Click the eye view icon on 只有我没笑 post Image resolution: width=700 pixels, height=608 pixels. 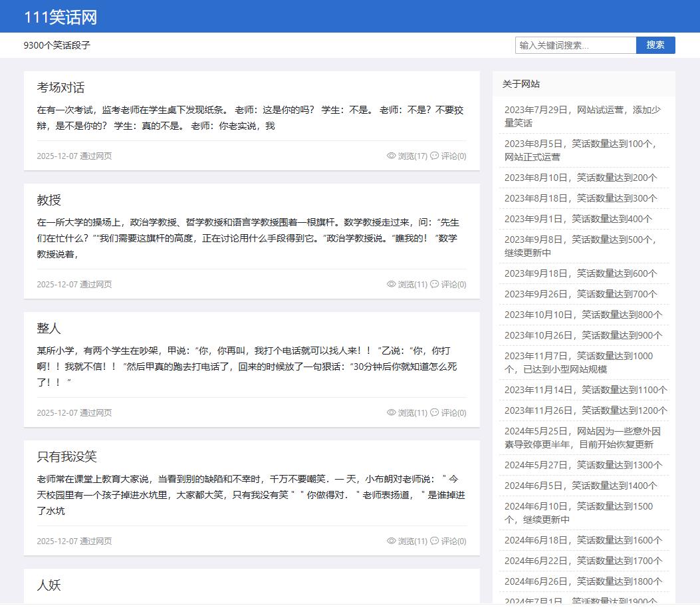(x=391, y=541)
